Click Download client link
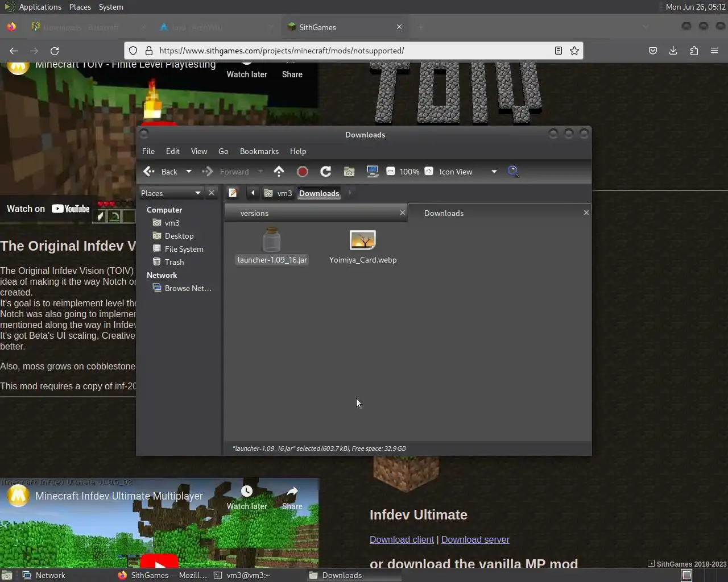 (x=402, y=539)
